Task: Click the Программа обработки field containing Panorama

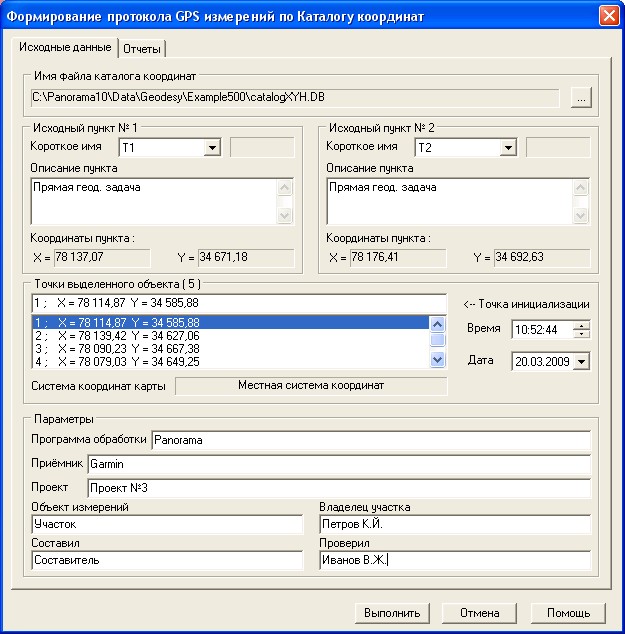Action: (x=370, y=440)
